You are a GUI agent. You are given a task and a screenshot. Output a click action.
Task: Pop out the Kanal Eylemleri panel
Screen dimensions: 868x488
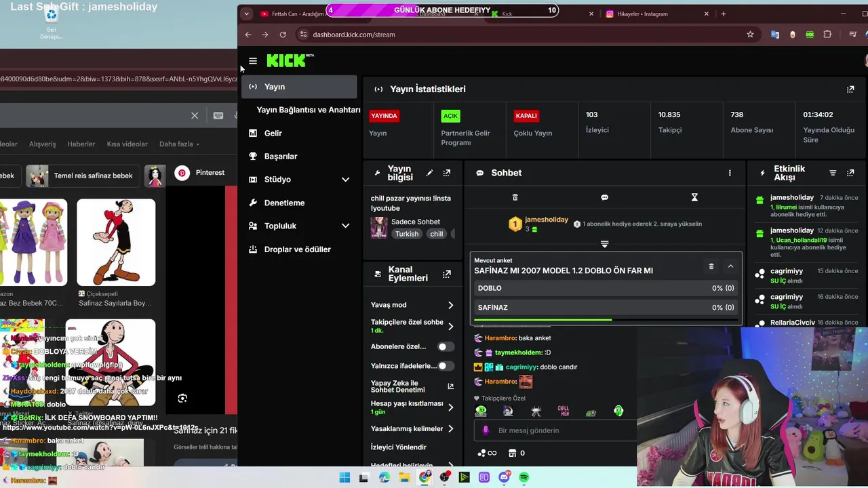click(446, 274)
